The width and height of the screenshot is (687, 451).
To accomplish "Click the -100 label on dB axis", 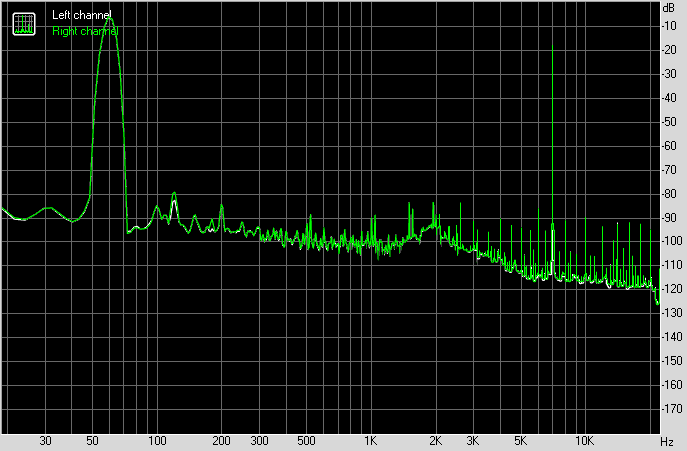I will (672, 241).
